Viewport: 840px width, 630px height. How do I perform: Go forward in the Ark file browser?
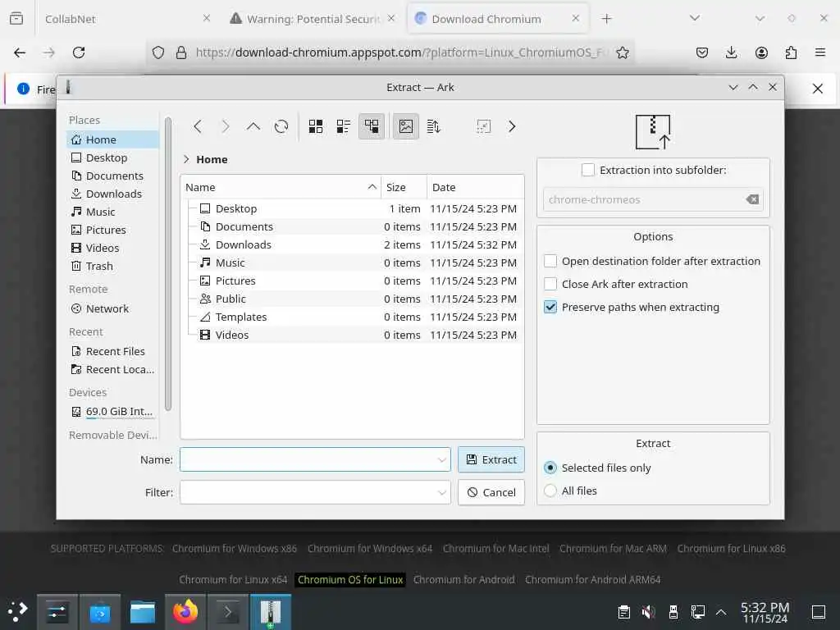(226, 126)
